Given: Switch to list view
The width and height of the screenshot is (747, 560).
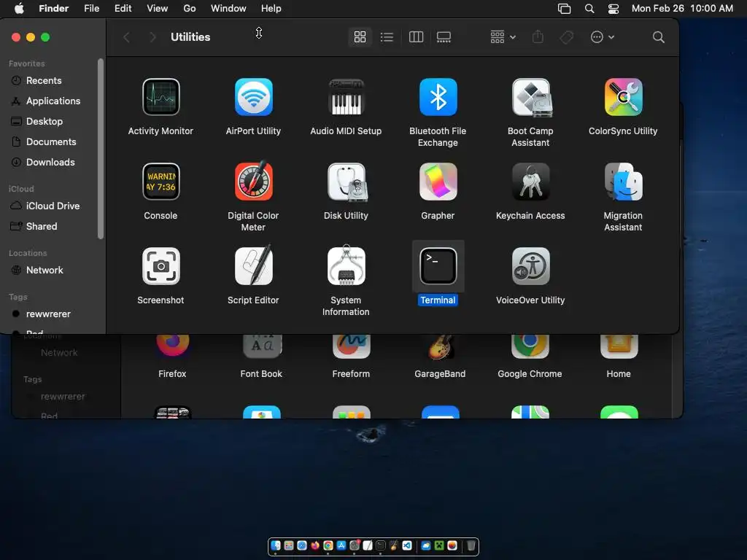Looking at the screenshot, I should [x=387, y=36].
